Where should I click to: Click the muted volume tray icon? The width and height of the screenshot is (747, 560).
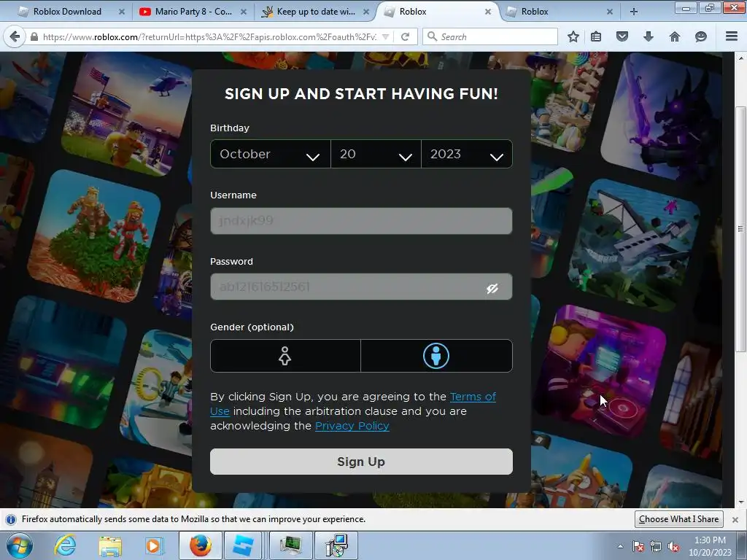click(x=673, y=547)
